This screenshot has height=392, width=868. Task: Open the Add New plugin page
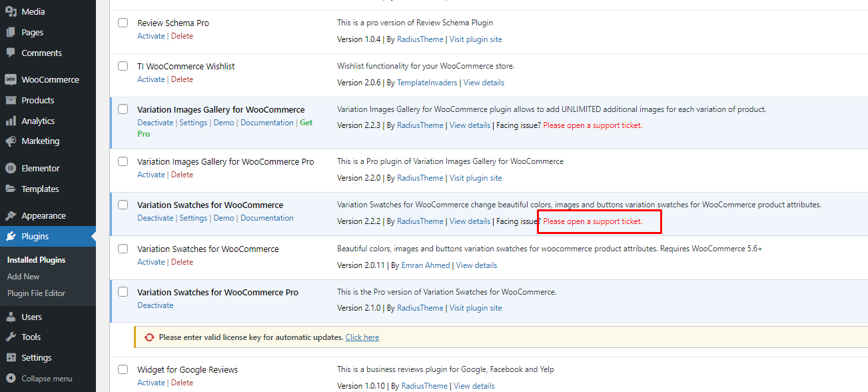click(x=23, y=277)
